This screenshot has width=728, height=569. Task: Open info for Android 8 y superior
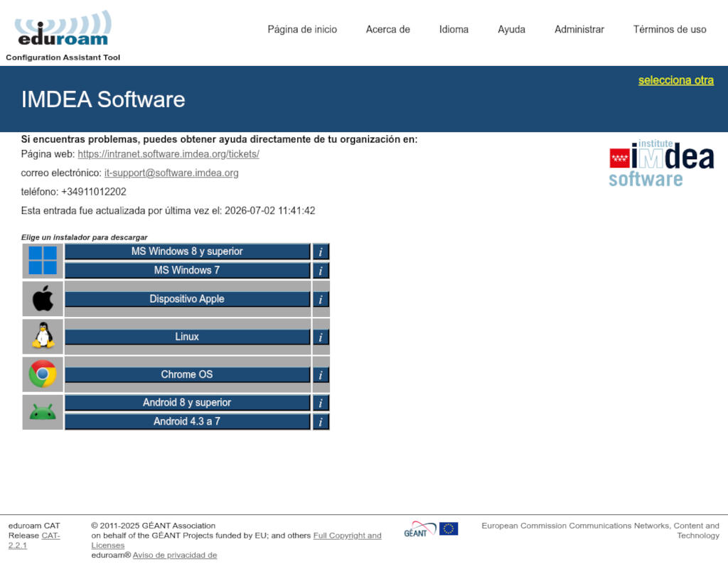tap(321, 403)
